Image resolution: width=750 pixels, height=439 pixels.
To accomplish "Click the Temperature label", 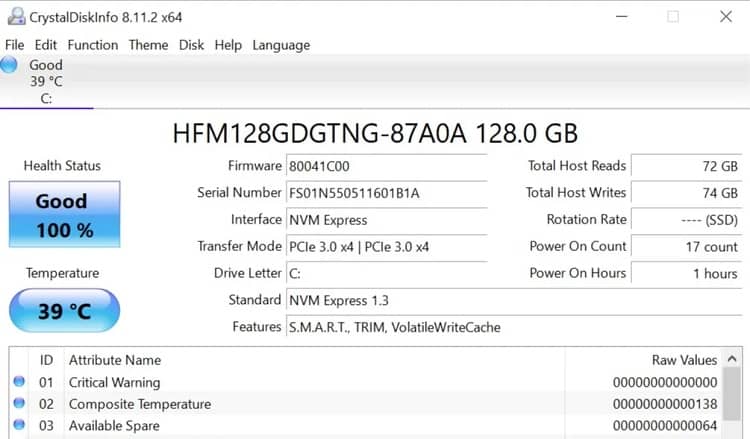I will (63, 273).
